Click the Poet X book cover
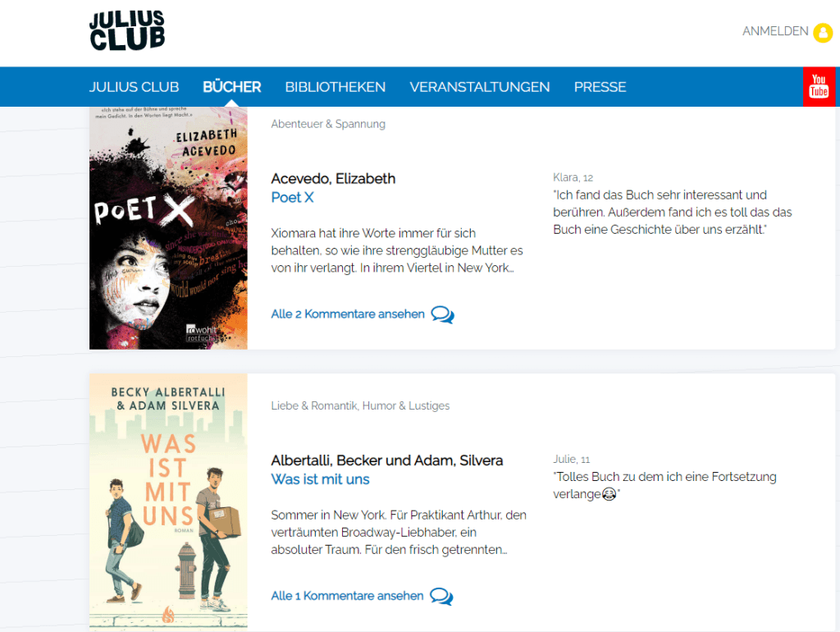The height and width of the screenshot is (632, 840). (x=168, y=228)
